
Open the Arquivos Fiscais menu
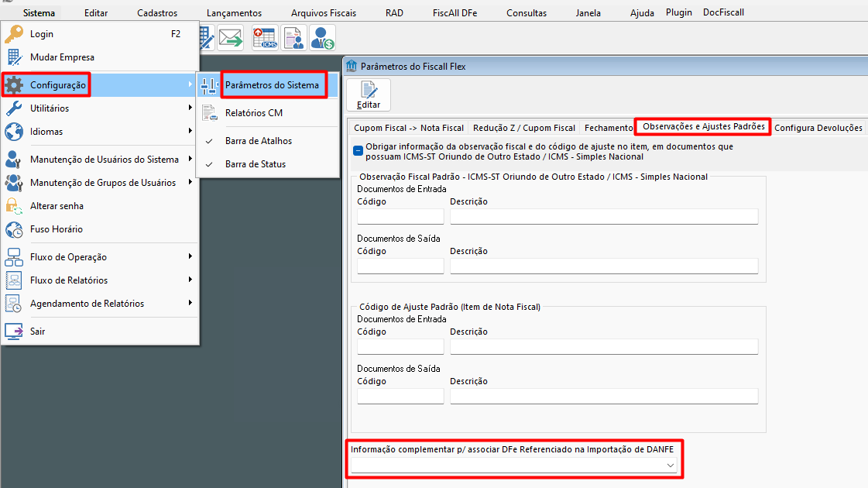324,12
